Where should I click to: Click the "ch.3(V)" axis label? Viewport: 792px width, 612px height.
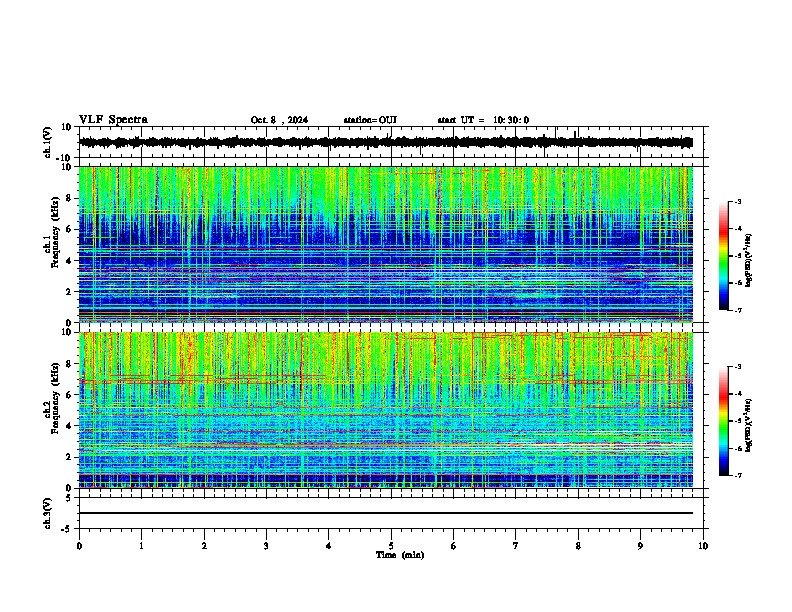tap(48, 513)
